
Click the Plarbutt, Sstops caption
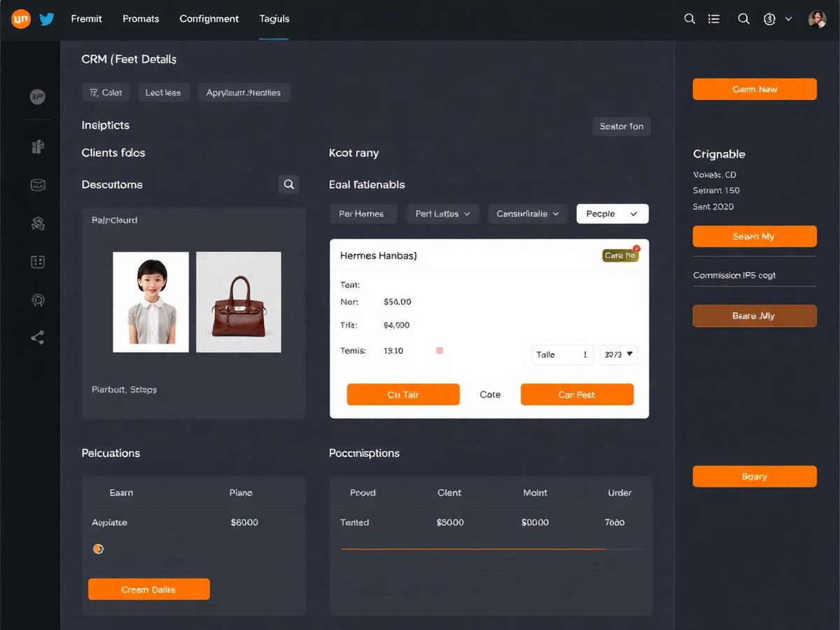(125, 389)
